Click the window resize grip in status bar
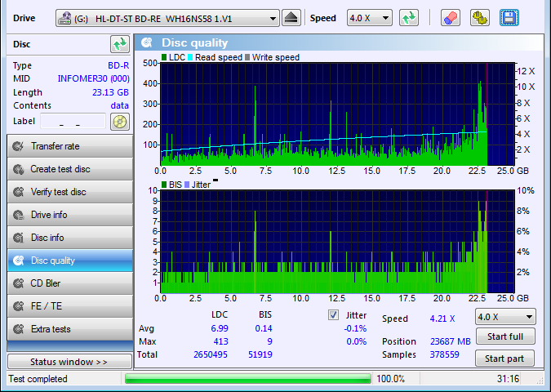 tap(540, 381)
